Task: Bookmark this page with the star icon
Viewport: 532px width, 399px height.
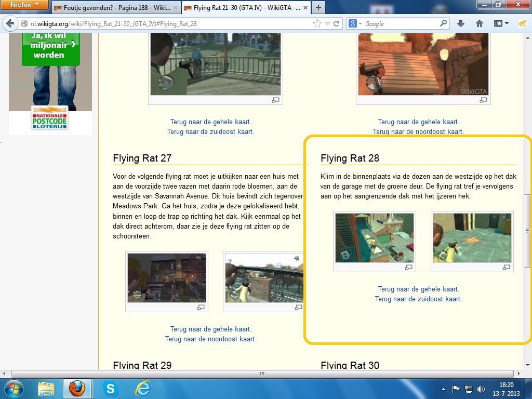Action: pos(317,23)
